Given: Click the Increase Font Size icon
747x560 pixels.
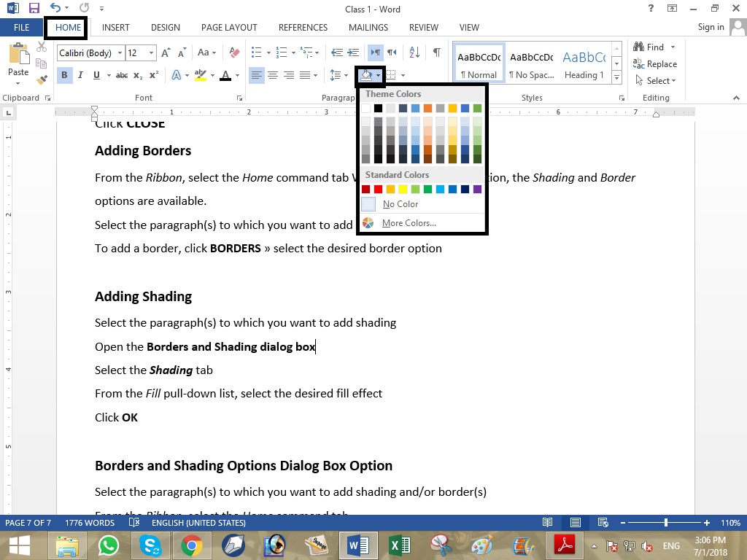Looking at the screenshot, I should [x=164, y=52].
